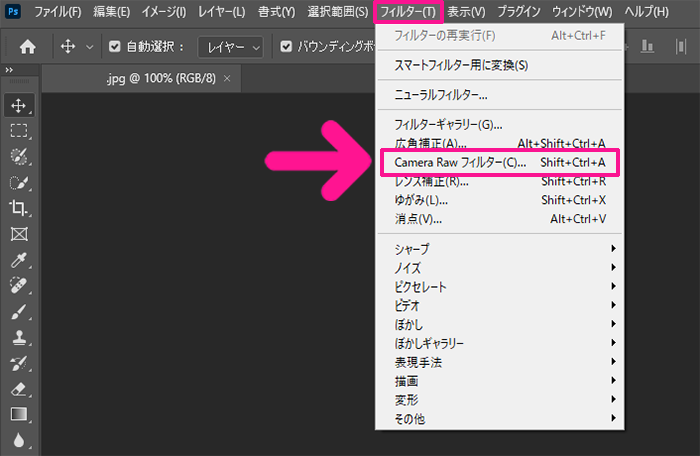Select the Clone Stamp tool
Image resolution: width=700 pixels, height=456 pixels.
pos(18,338)
